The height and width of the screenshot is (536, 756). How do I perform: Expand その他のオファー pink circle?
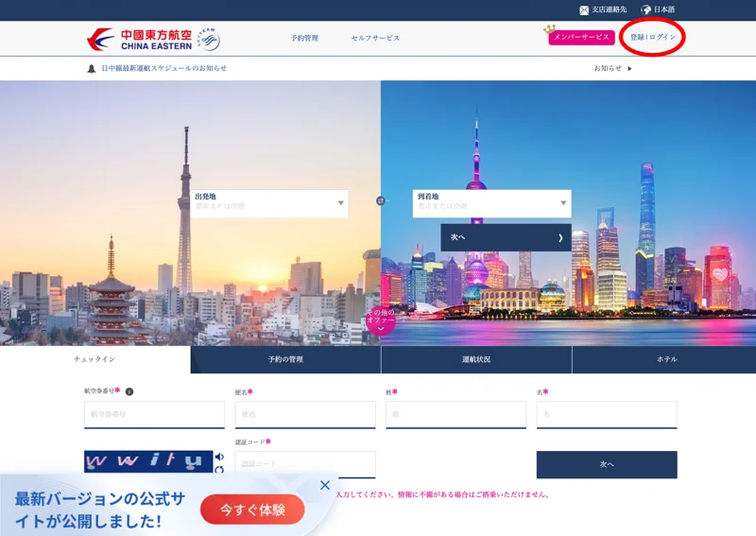click(381, 320)
